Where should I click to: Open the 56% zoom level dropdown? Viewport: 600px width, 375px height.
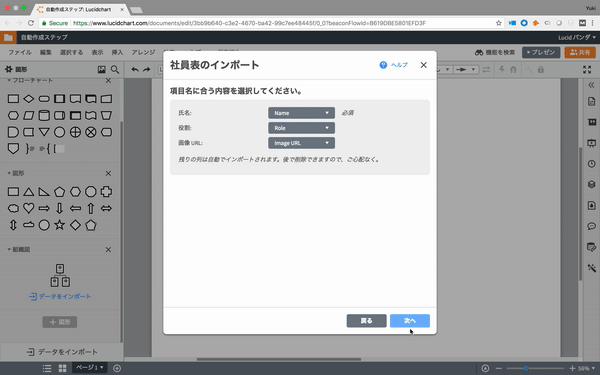(587, 368)
